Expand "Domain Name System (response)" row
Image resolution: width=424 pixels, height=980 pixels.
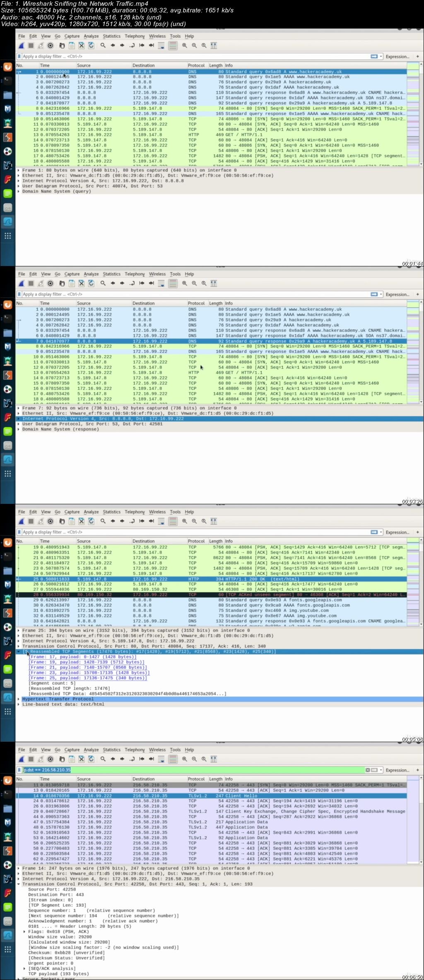[x=19, y=429]
